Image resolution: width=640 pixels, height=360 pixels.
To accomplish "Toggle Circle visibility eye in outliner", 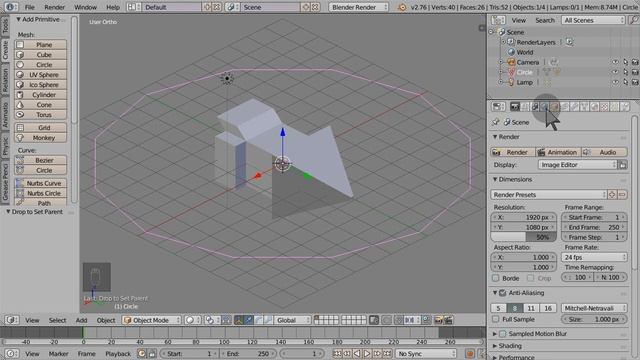I will 615,72.
